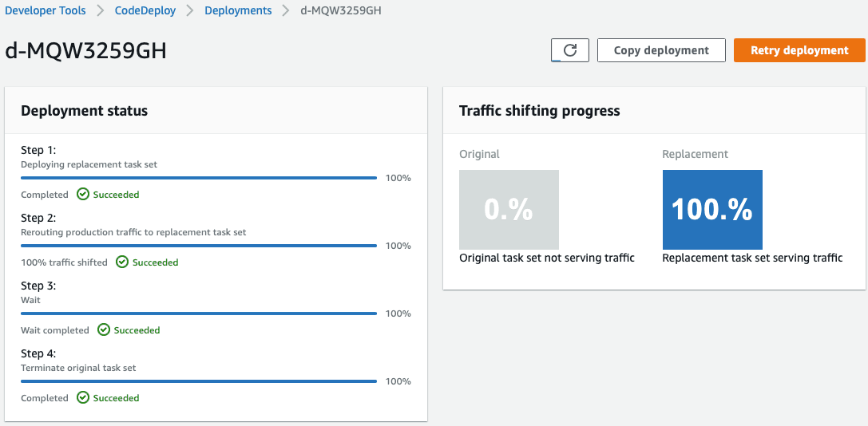868x426 pixels.
Task: Navigate to Deployments breadcrumb
Action: 238,10
